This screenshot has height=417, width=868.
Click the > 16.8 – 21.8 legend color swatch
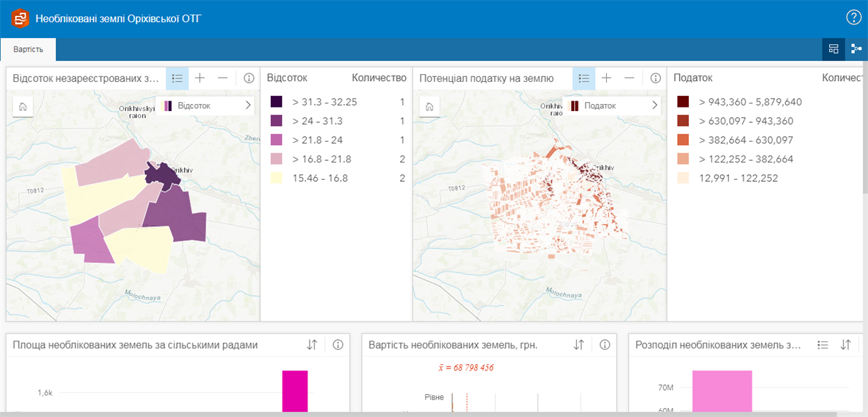coord(276,159)
